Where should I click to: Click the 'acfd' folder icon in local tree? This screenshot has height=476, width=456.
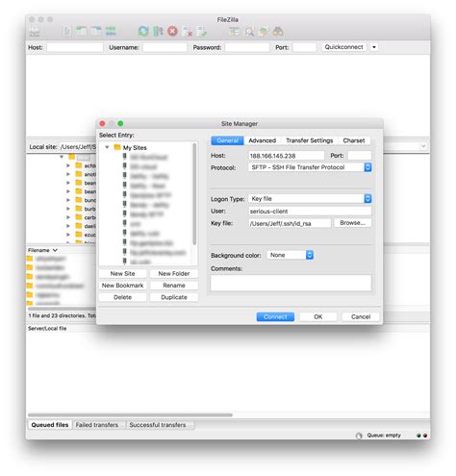click(x=79, y=165)
